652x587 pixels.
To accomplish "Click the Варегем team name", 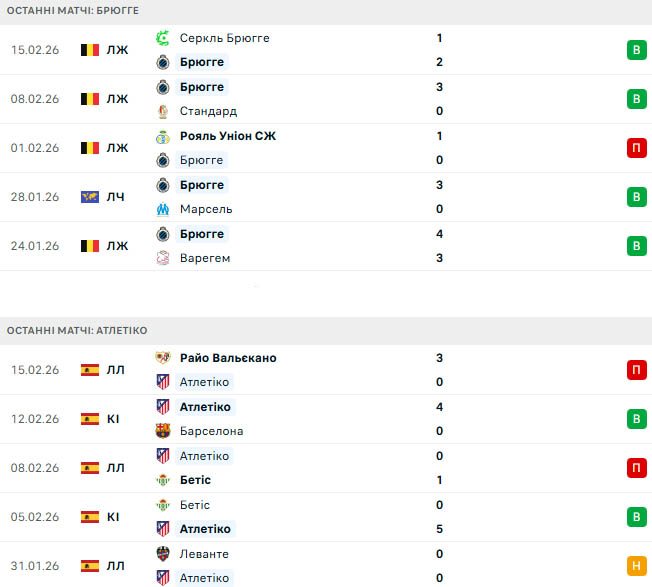I will pyautogui.click(x=205, y=258).
